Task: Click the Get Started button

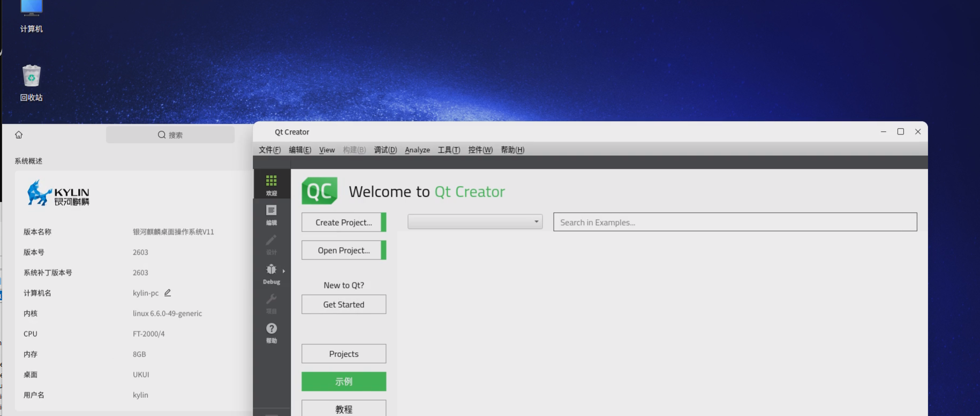Action: click(344, 304)
